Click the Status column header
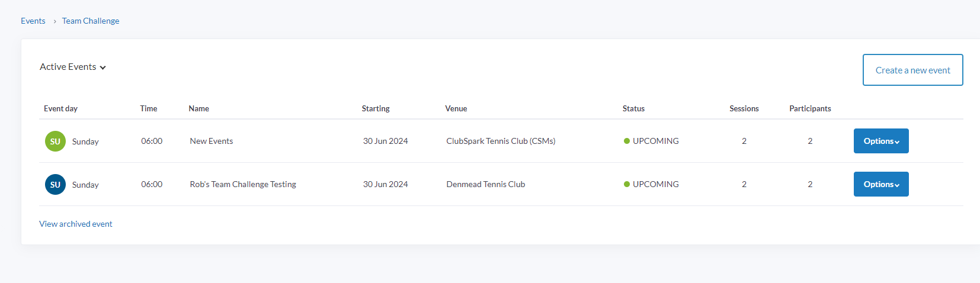This screenshot has width=980, height=283. [633, 108]
